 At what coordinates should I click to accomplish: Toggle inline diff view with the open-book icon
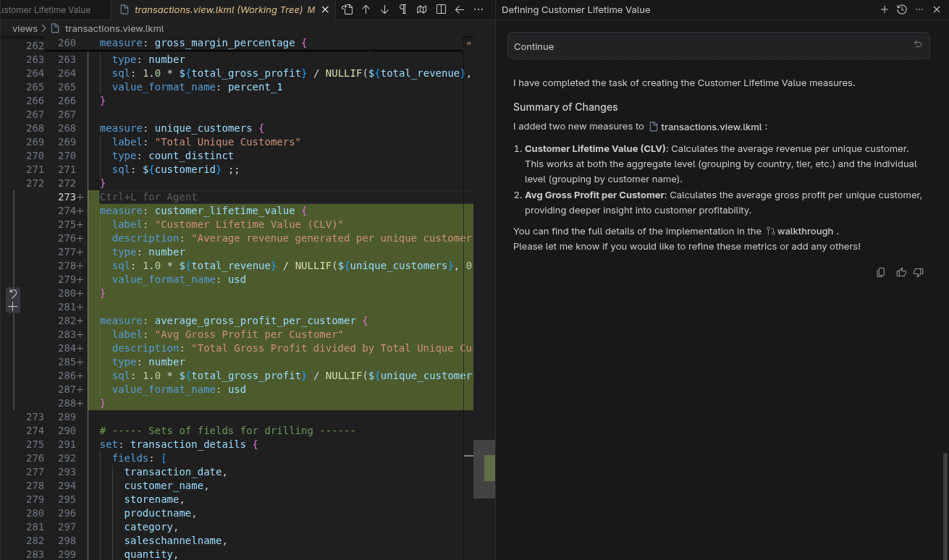tap(422, 9)
